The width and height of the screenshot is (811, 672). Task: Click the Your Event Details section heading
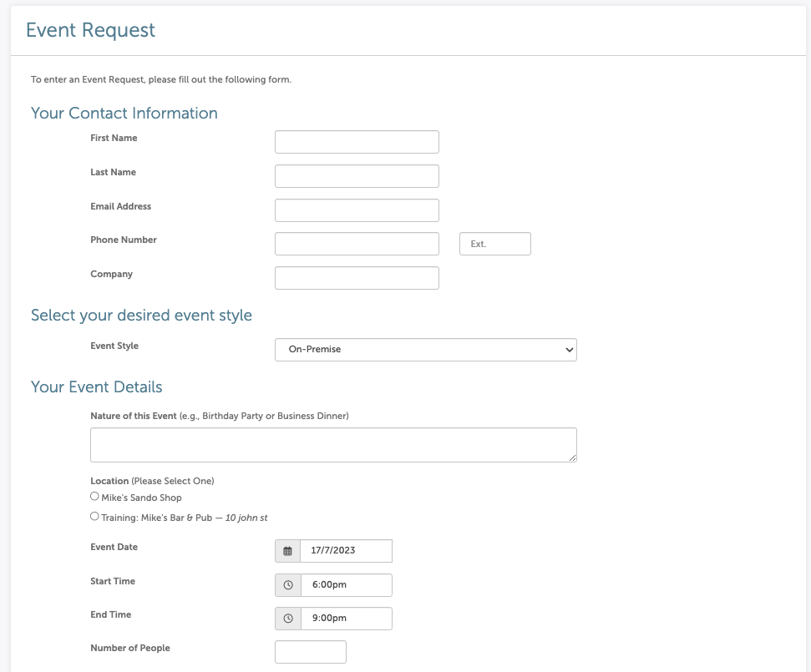[x=95, y=387]
